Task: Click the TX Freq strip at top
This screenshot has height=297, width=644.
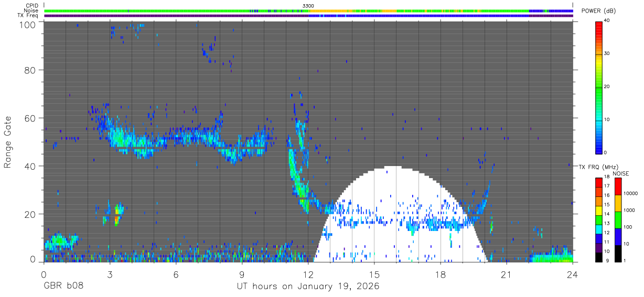Action: (x=308, y=16)
